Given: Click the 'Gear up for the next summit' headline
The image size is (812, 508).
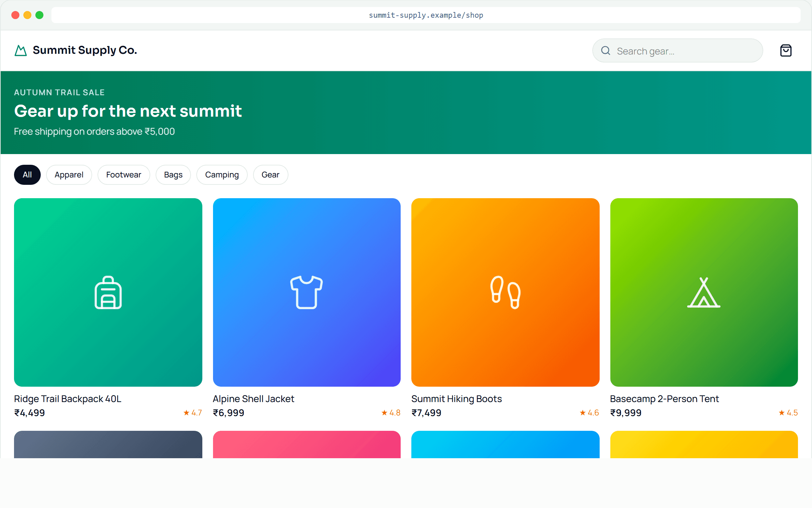Looking at the screenshot, I should pos(128,111).
